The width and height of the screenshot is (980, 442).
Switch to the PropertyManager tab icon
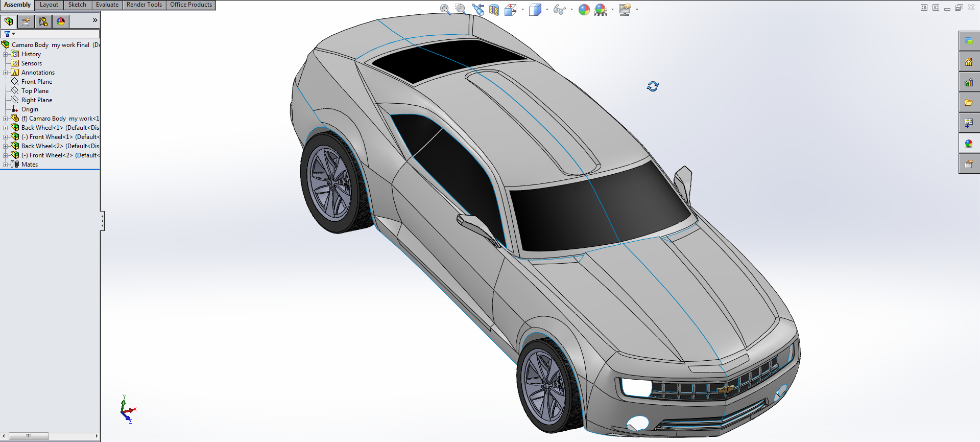tap(26, 21)
